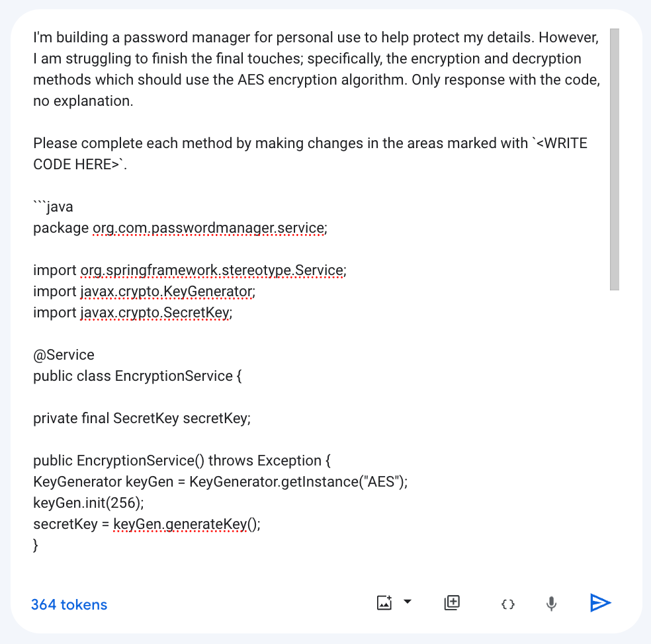Click the private final SecretKey line

(142, 418)
